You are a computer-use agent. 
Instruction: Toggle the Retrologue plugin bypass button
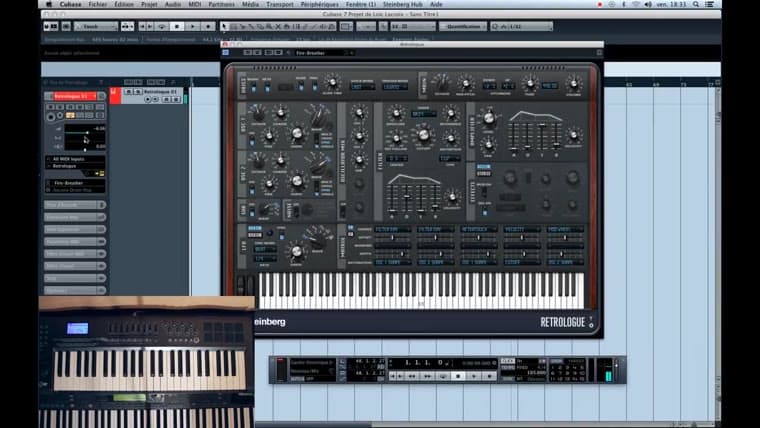pos(226,52)
